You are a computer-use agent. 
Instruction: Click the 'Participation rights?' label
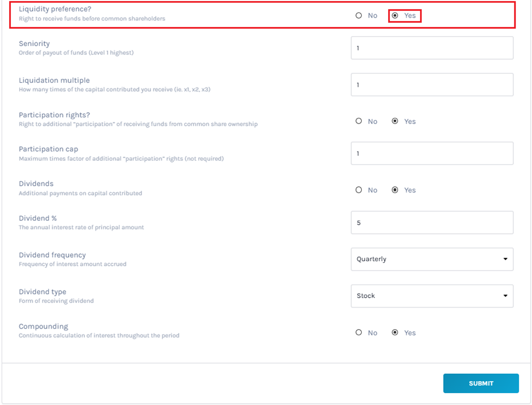[x=54, y=115]
